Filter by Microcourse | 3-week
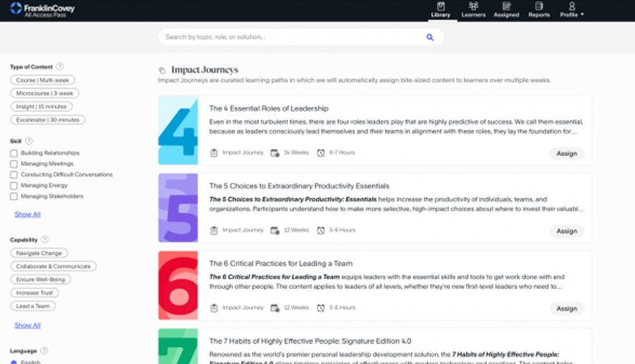Viewport: 635px width, 364px height. (x=44, y=93)
